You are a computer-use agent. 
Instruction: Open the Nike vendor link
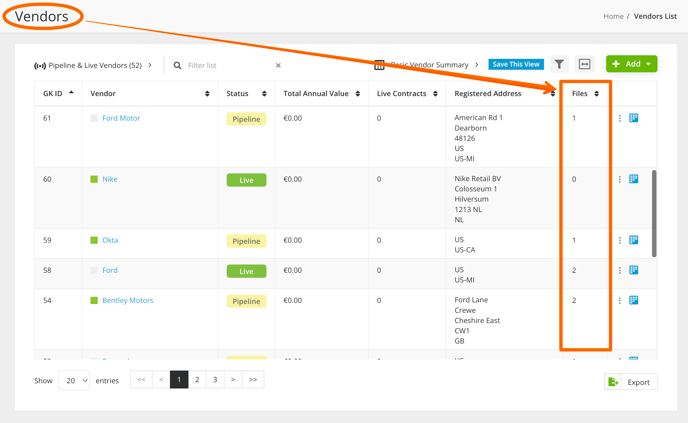pos(110,179)
